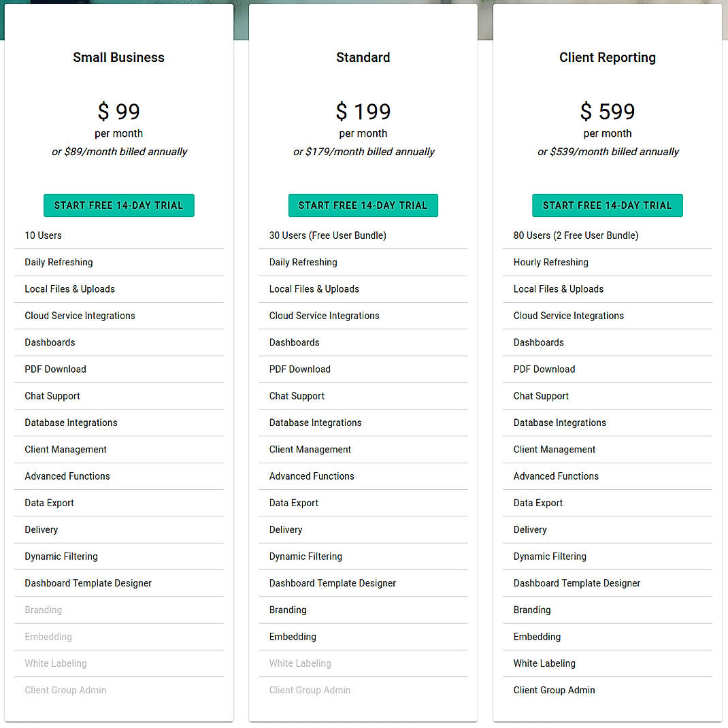Click greyed-out 'Branding' in Small Business
Image resolution: width=728 pixels, height=728 pixels.
[44, 610]
